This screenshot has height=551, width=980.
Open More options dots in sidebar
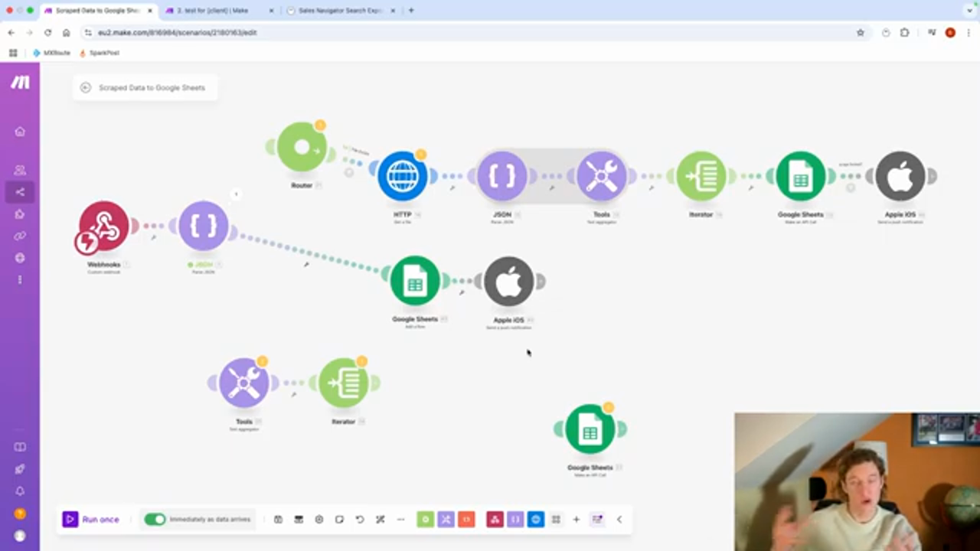point(20,279)
